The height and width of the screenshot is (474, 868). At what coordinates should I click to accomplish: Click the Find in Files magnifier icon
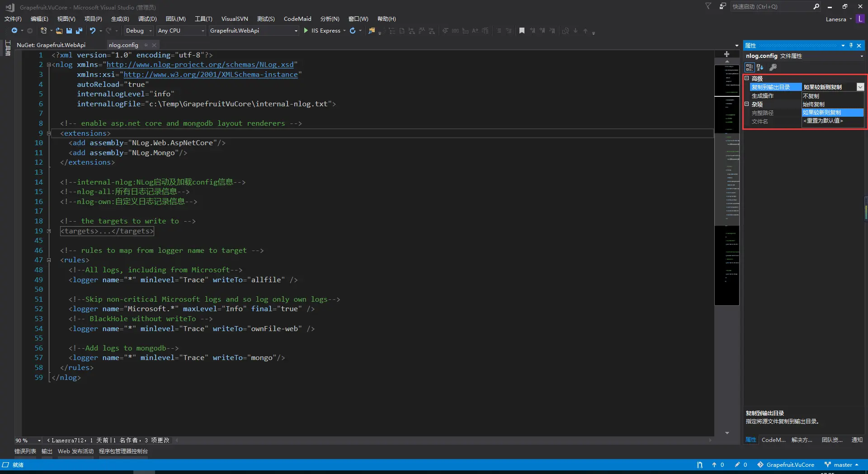[372, 30]
